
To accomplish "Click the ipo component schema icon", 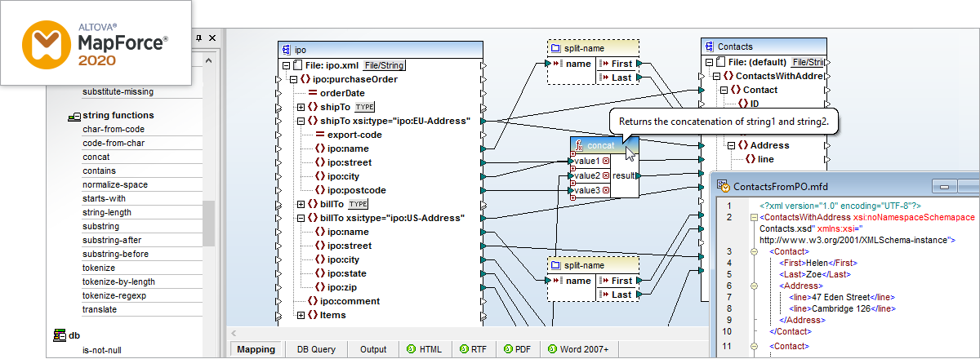I will point(286,49).
